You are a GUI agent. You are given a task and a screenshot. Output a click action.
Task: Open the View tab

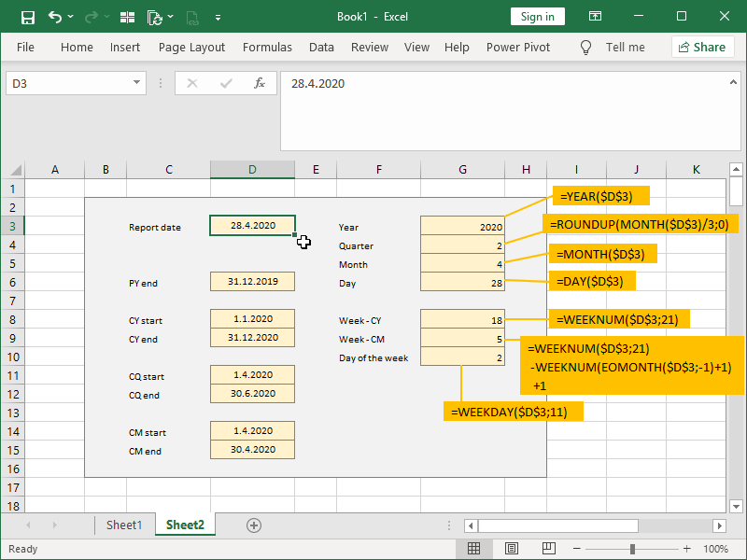416,48
